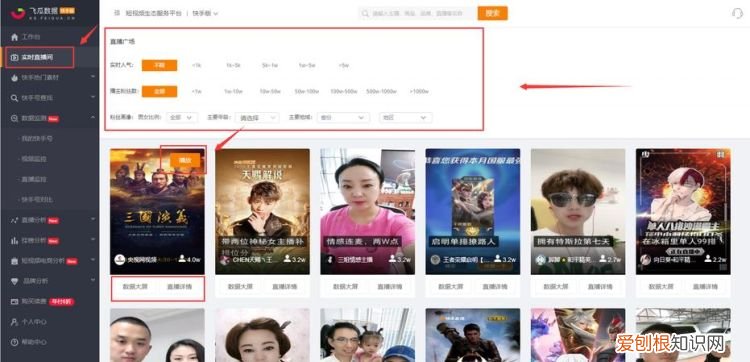
Task: Click the 王者荣耀启明 streamer avatar
Action: (x=435, y=260)
